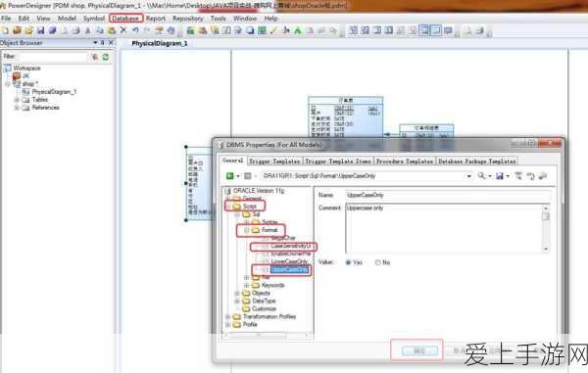Select the CaseSensitivityUsingQuote tree item

(x=291, y=246)
